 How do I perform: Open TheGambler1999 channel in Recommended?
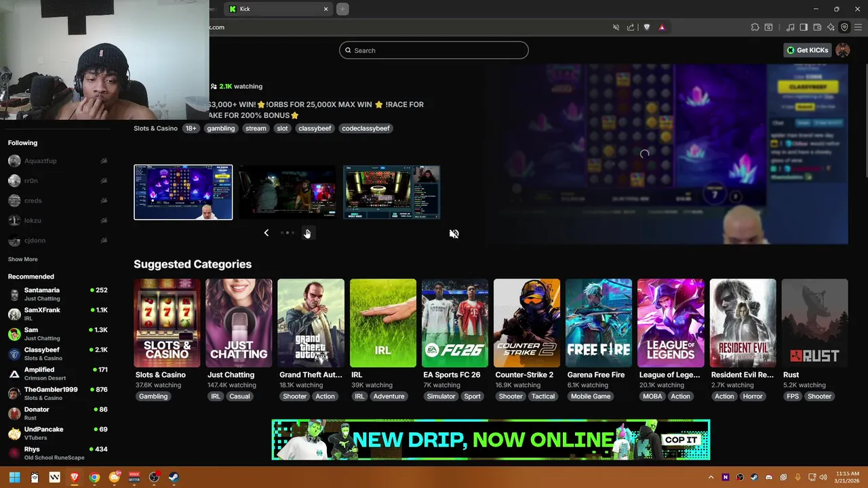click(x=58, y=394)
